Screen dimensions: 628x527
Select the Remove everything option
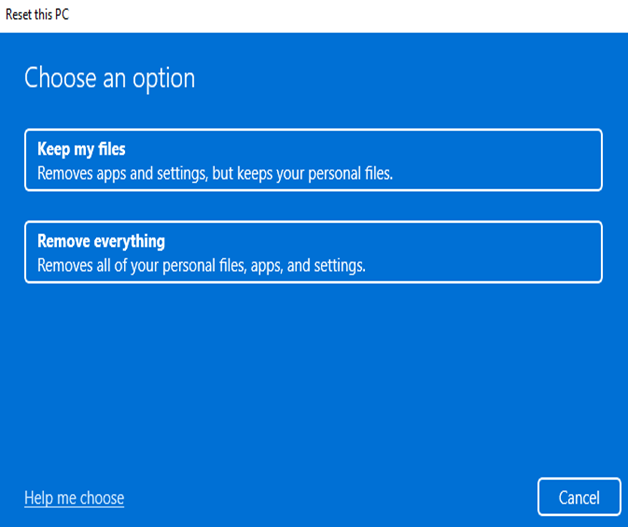tap(313, 252)
